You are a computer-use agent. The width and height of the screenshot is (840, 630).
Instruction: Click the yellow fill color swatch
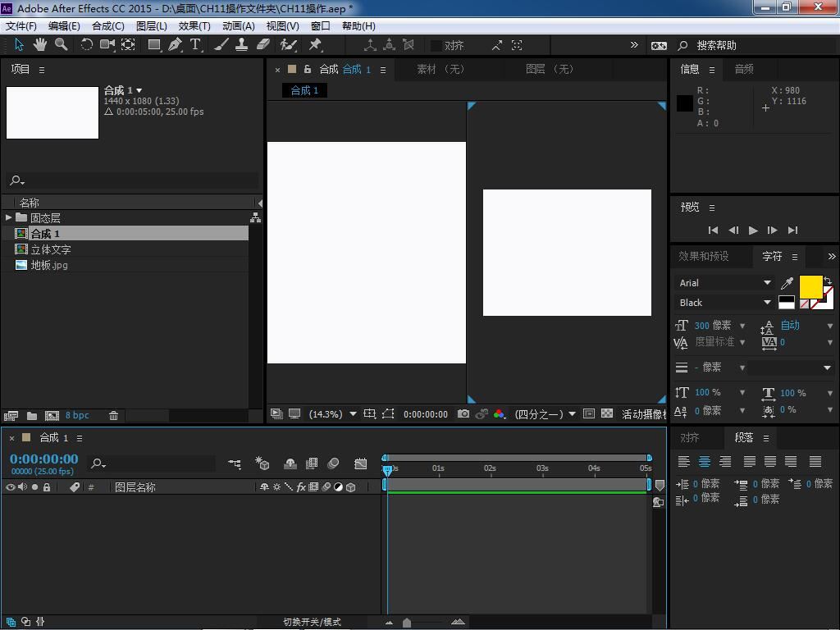(x=810, y=287)
